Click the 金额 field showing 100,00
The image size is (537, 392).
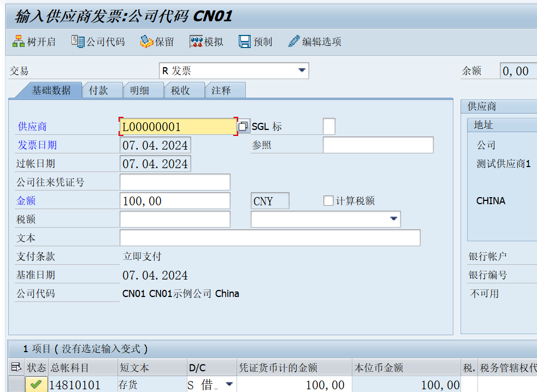click(175, 200)
